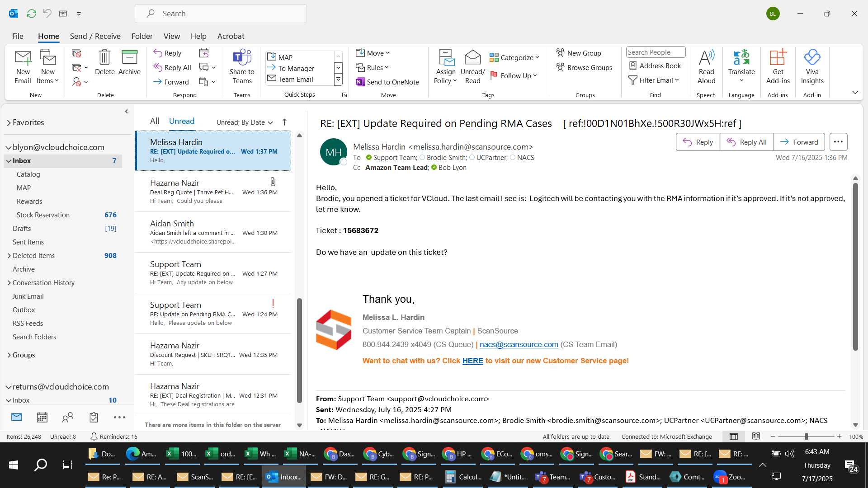
Task: Click the HERE customer service link
Action: (472, 361)
